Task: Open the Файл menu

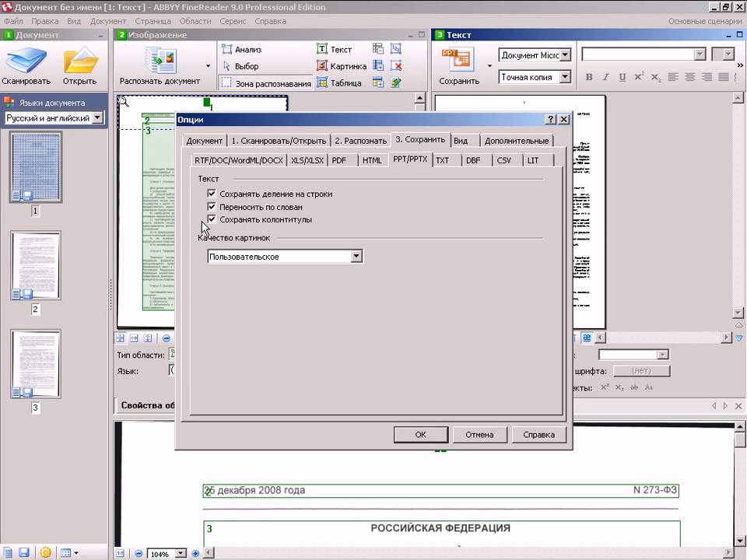Action: point(13,21)
